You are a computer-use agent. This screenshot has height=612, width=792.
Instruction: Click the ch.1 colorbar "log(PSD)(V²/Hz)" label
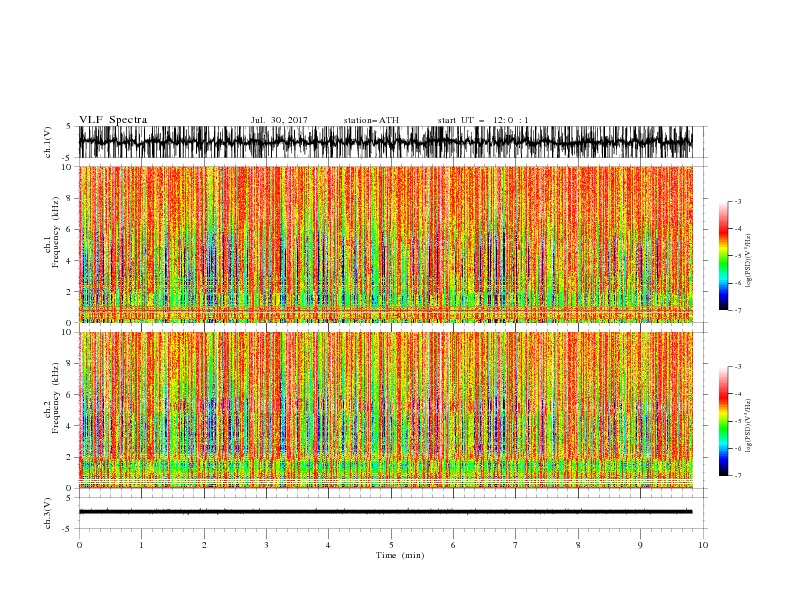tap(748, 261)
